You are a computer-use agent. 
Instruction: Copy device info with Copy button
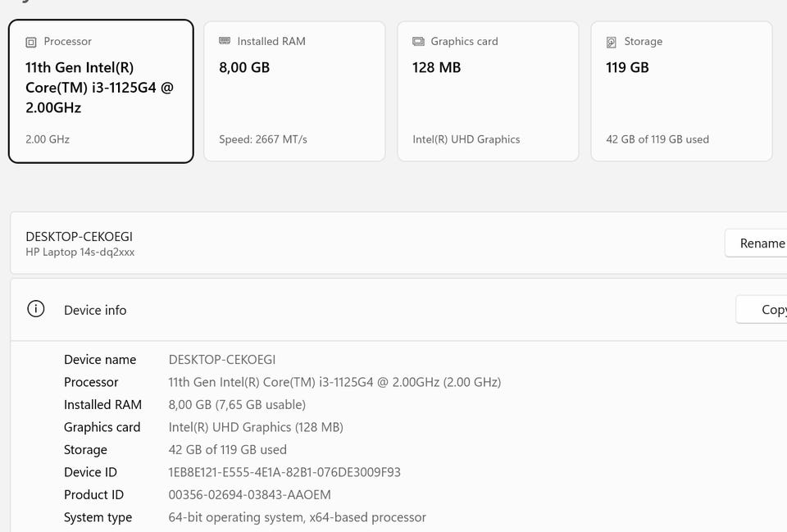[x=762, y=310]
